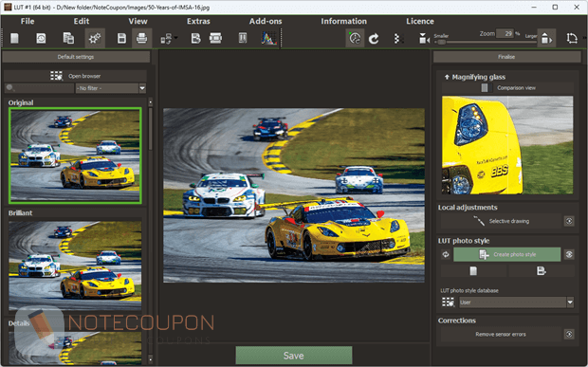Open the Information menu
The width and height of the screenshot is (588, 367).
tap(344, 22)
